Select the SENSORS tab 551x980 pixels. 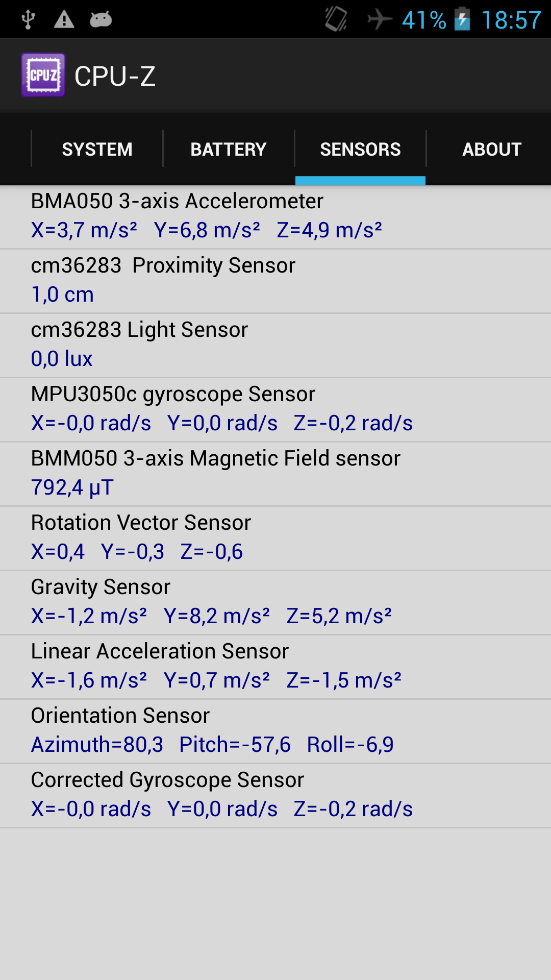(360, 149)
